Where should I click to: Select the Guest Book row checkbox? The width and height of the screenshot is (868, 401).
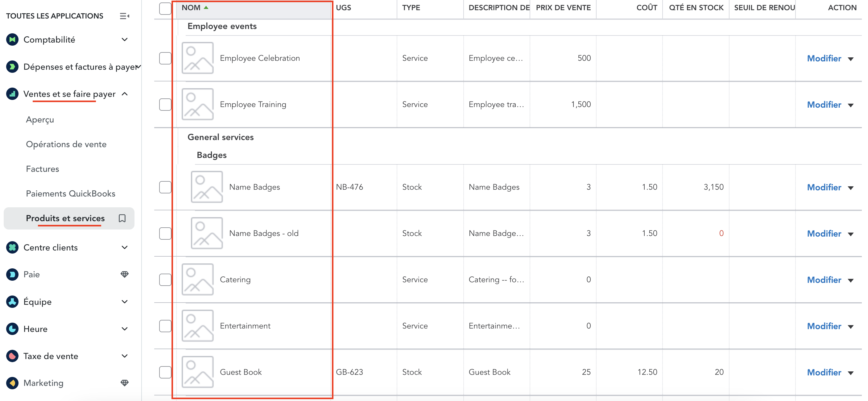click(165, 372)
